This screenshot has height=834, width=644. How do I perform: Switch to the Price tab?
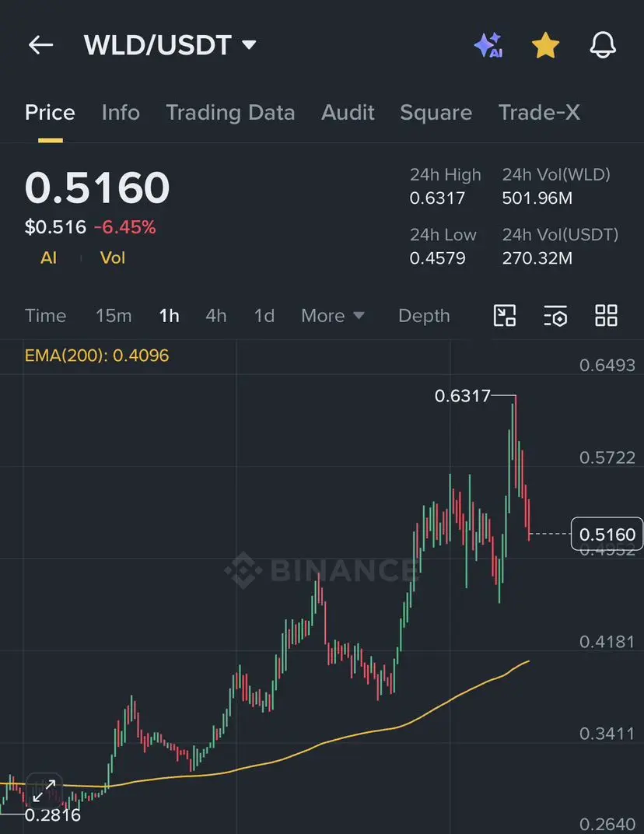coord(50,113)
